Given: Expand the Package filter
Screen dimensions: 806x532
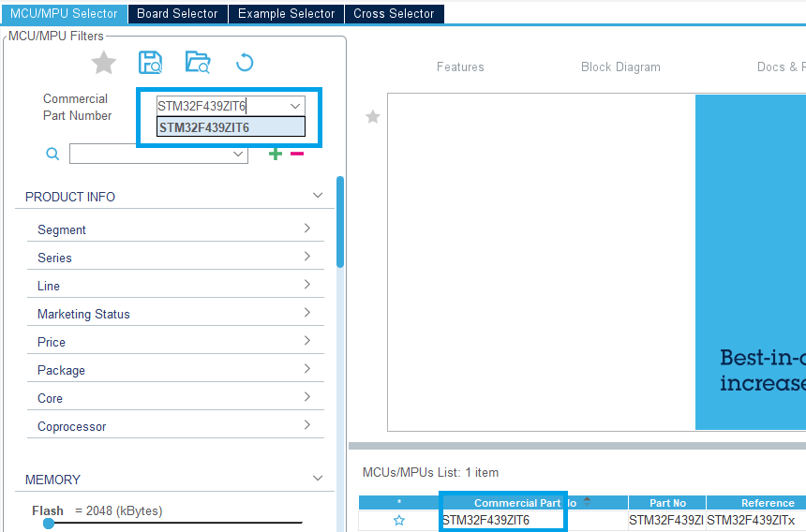Looking at the screenshot, I should click(176, 370).
